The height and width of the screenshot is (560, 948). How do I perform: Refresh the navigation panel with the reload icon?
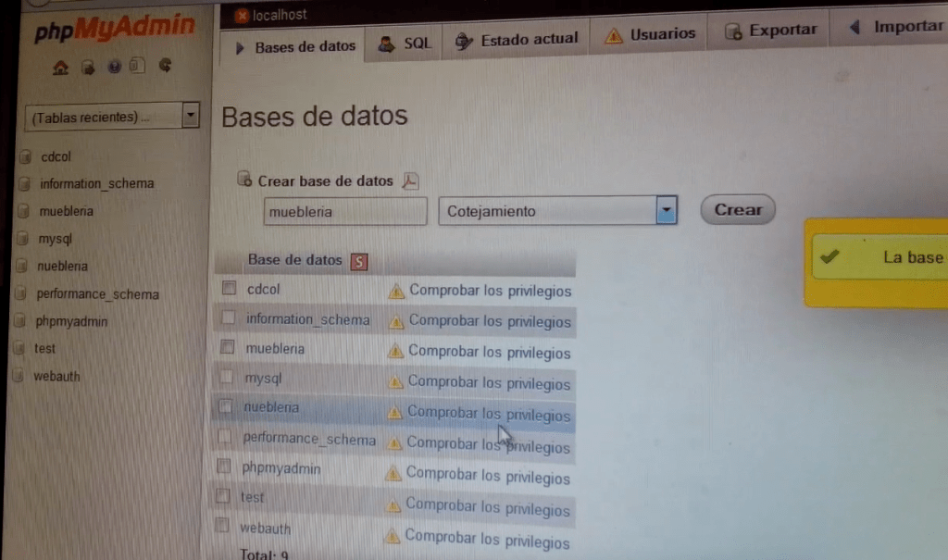click(165, 66)
